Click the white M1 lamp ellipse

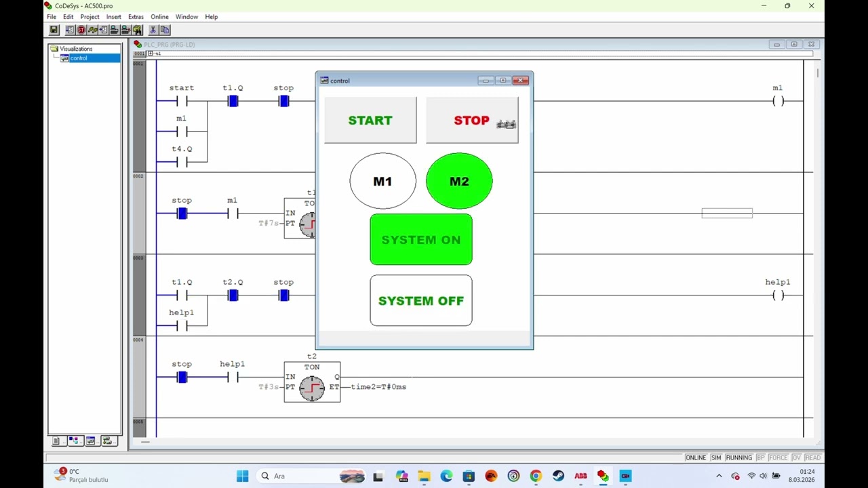(382, 181)
